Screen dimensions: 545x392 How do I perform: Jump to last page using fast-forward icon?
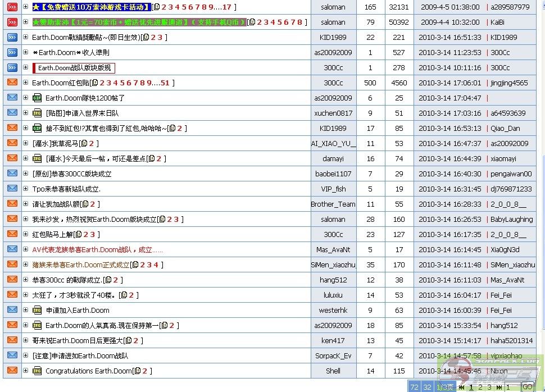[x=499, y=387]
